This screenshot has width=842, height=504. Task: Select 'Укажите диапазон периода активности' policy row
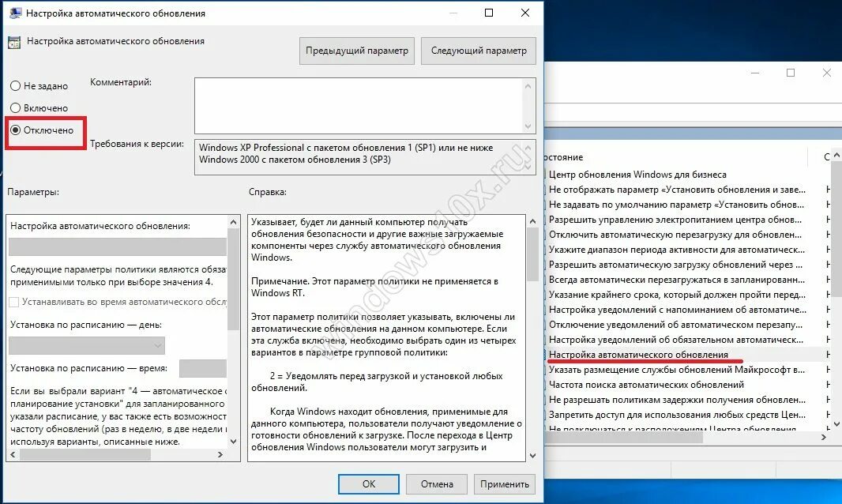coord(677,250)
